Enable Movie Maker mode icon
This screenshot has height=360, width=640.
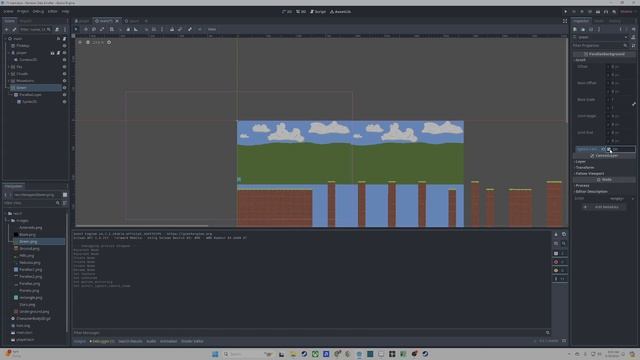[x=614, y=12]
